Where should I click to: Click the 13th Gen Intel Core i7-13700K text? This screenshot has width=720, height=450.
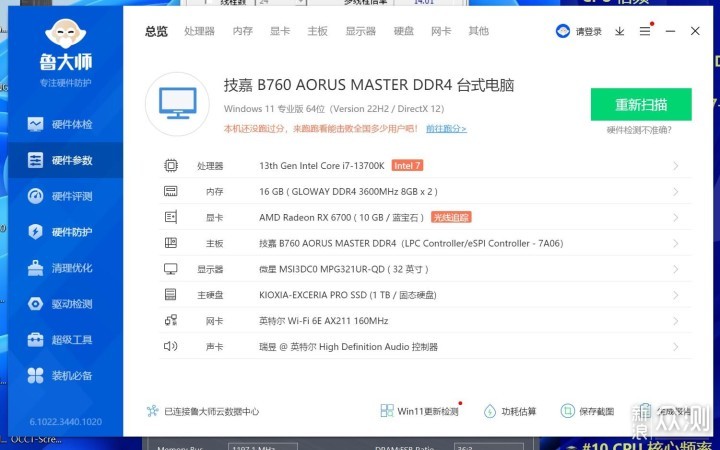point(321,166)
